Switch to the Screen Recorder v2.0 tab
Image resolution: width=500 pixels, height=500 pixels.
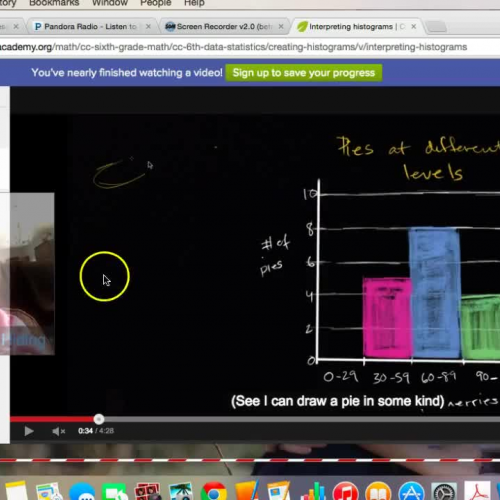click(224, 27)
